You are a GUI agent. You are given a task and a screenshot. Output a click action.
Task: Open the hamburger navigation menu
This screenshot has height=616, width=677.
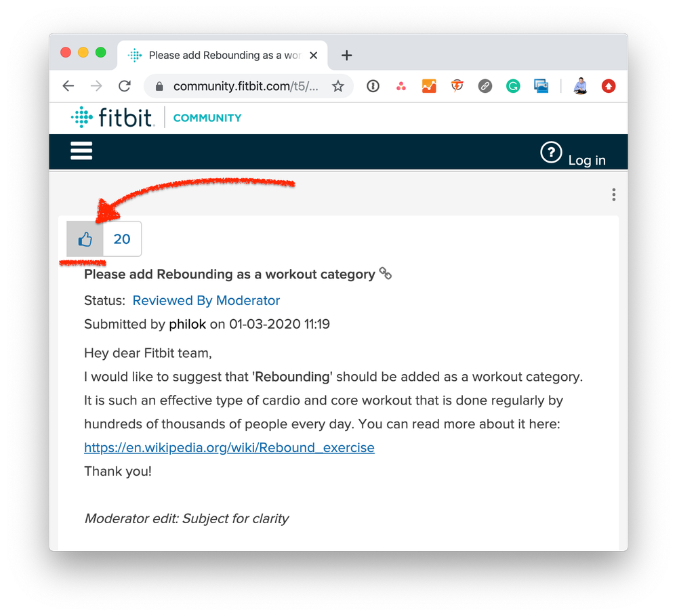tap(81, 150)
